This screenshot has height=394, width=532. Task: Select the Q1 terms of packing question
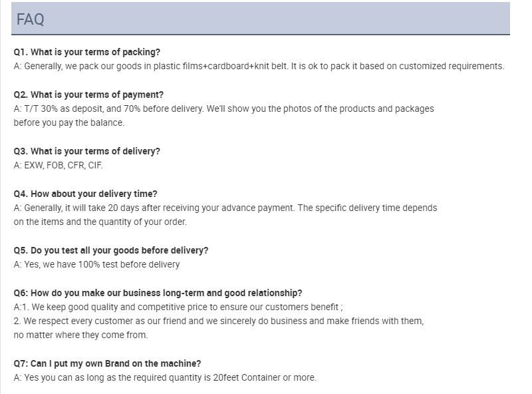(x=87, y=52)
